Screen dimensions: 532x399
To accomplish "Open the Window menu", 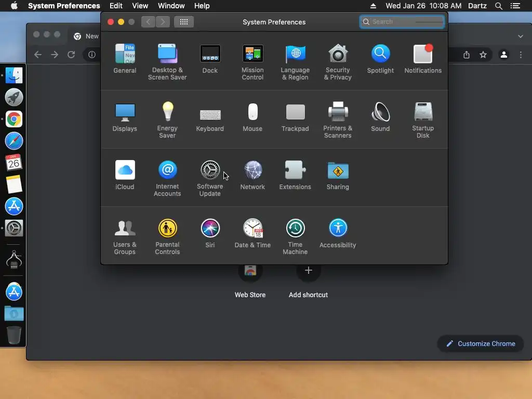I will [x=171, y=6].
